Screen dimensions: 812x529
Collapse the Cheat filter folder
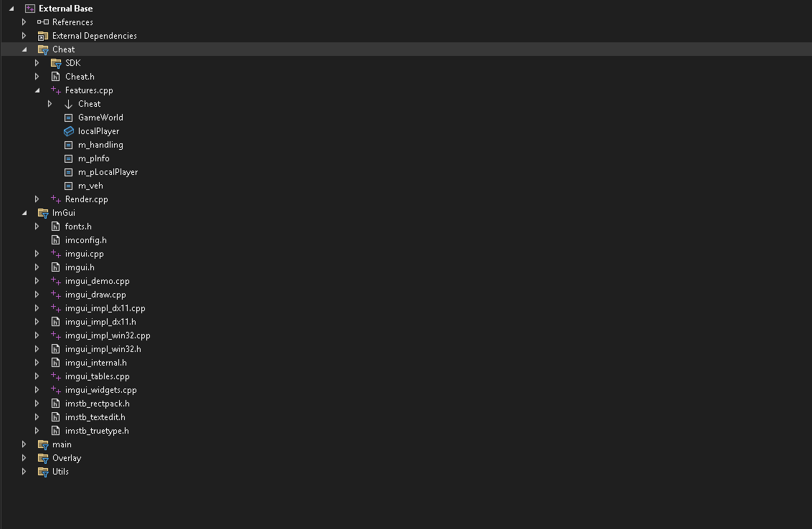coord(24,49)
